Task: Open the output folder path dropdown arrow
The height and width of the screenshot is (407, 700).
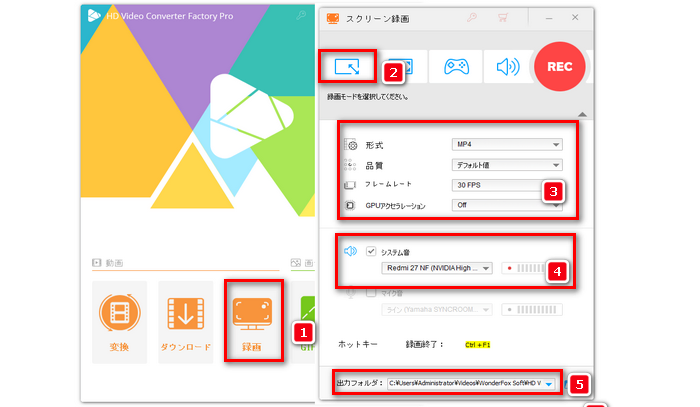Action: point(549,383)
